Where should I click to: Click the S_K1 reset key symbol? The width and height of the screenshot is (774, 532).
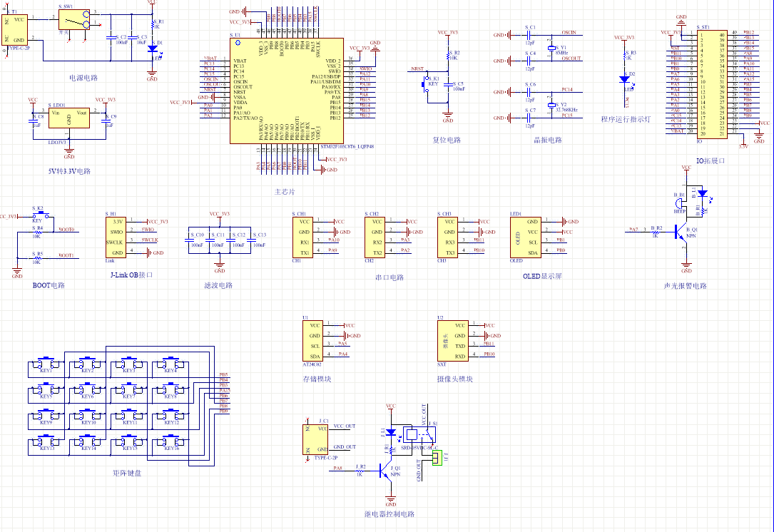(x=426, y=84)
